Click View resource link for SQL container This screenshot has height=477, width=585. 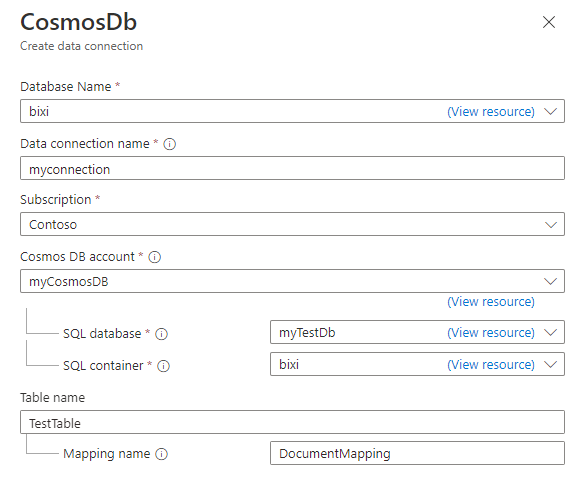pyautogui.click(x=491, y=364)
